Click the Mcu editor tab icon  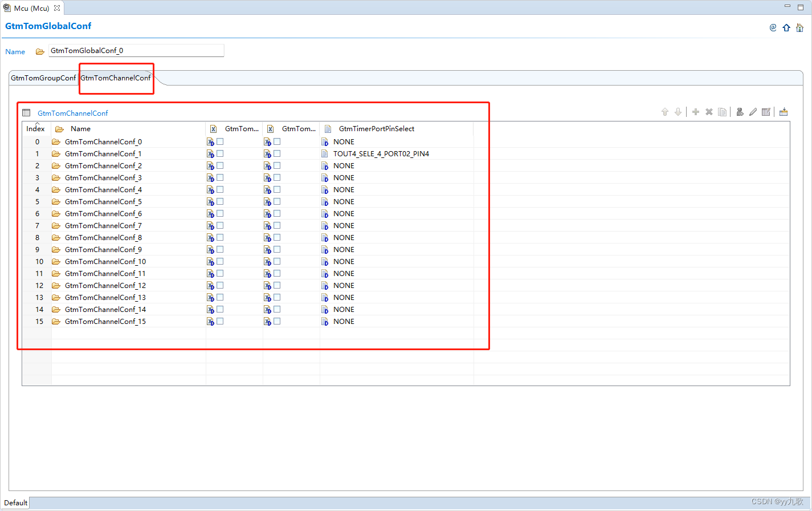point(7,8)
